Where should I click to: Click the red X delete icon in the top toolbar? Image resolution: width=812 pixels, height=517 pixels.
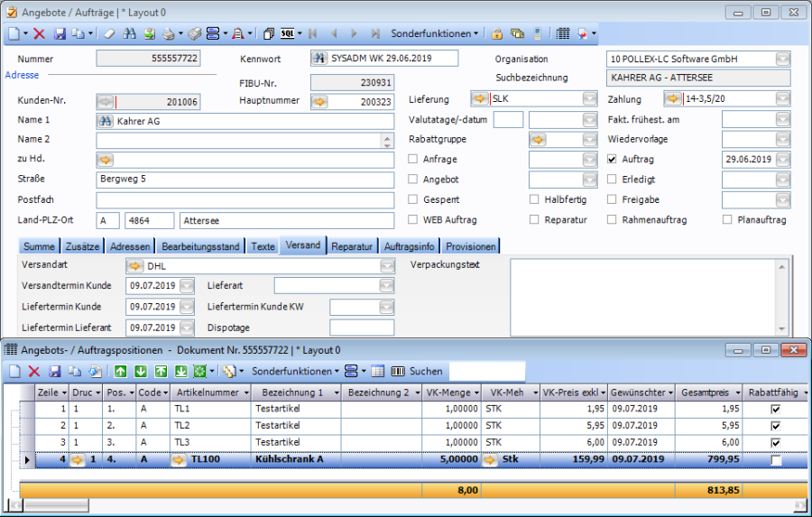point(39,33)
